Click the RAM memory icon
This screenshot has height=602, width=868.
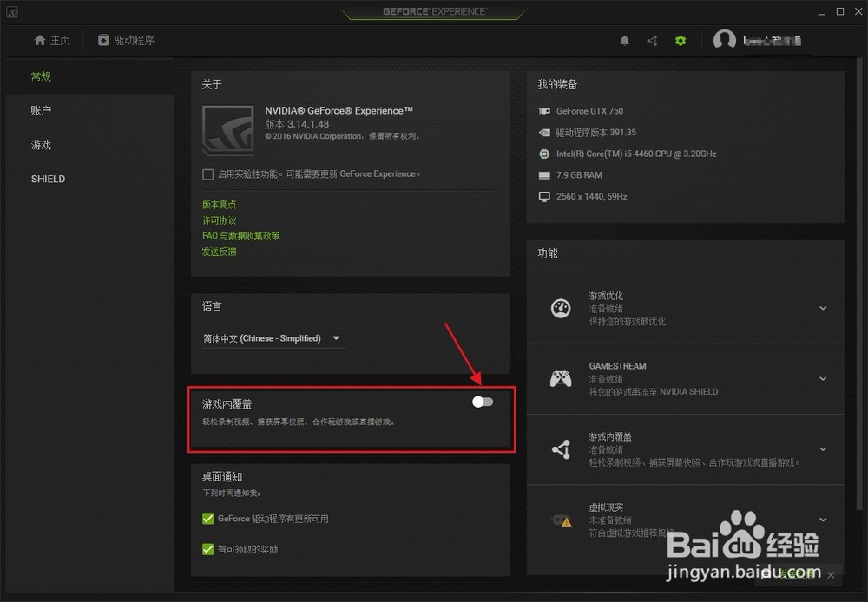point(544,175)
